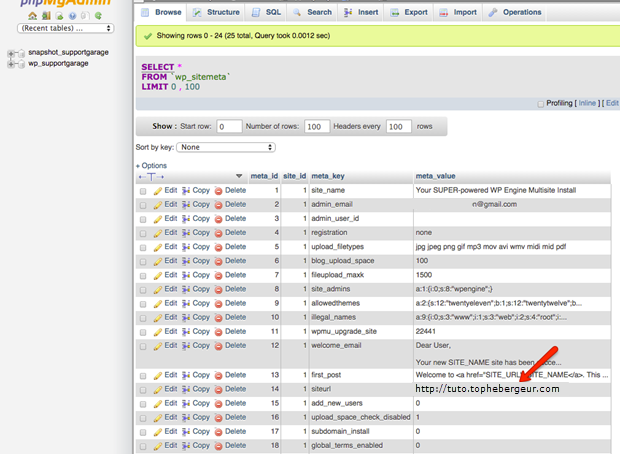Open the SQL tab
Viewport: 620px width, 454px height.
tap(266, 12)
